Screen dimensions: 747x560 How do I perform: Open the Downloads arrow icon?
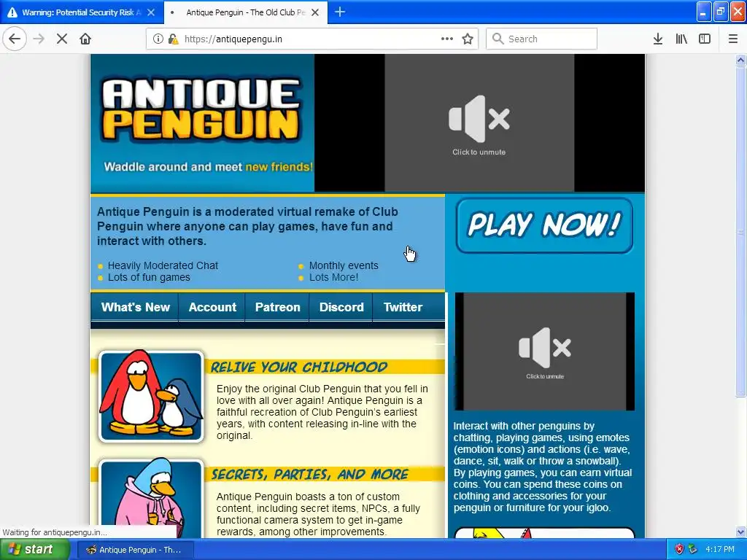[x=658, y=39]
